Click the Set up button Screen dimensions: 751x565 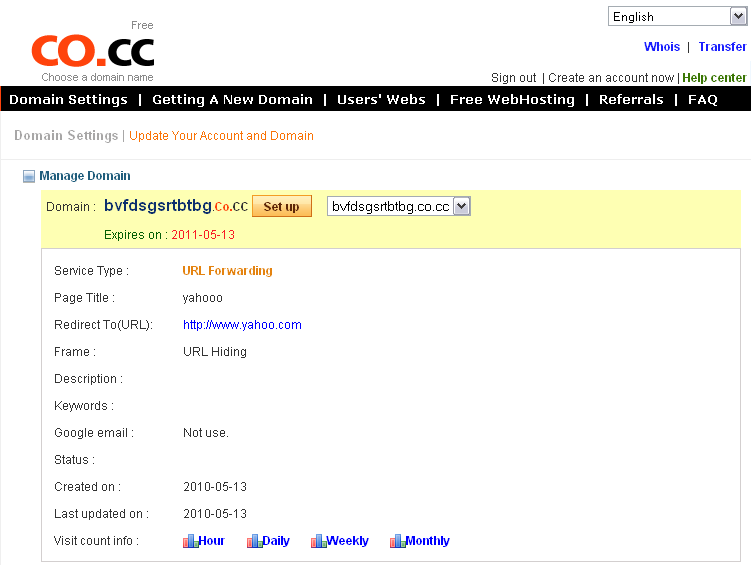(282, 206)
